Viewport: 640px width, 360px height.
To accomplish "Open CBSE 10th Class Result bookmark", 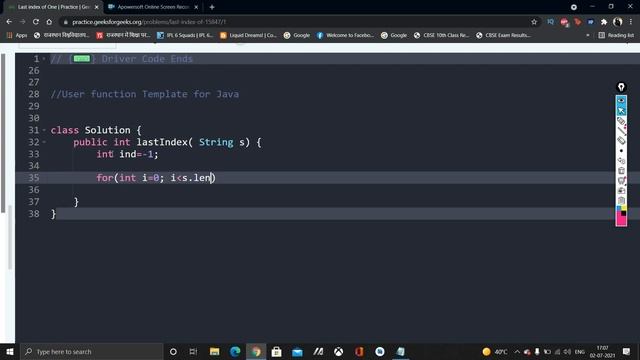I will click(441, 35).
